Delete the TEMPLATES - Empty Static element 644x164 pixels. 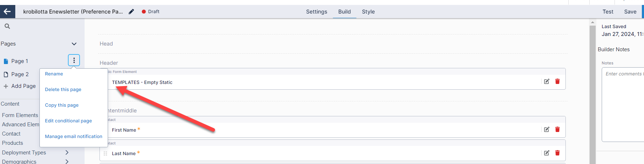click(557, 81)
